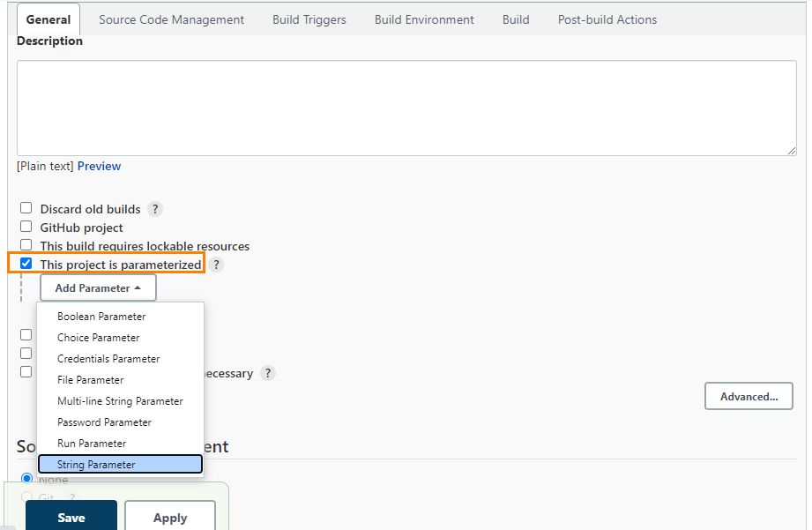Select Multi-line String Parameter option
The width and height of the screenshot is (812, 530).
(119, 400)
